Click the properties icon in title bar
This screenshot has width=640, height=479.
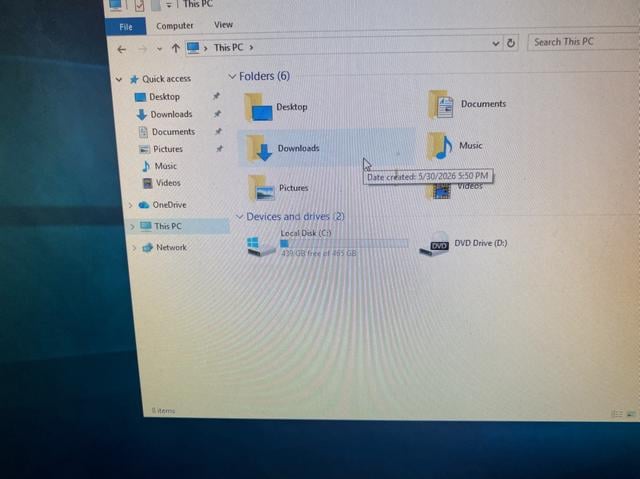(139, 5)
